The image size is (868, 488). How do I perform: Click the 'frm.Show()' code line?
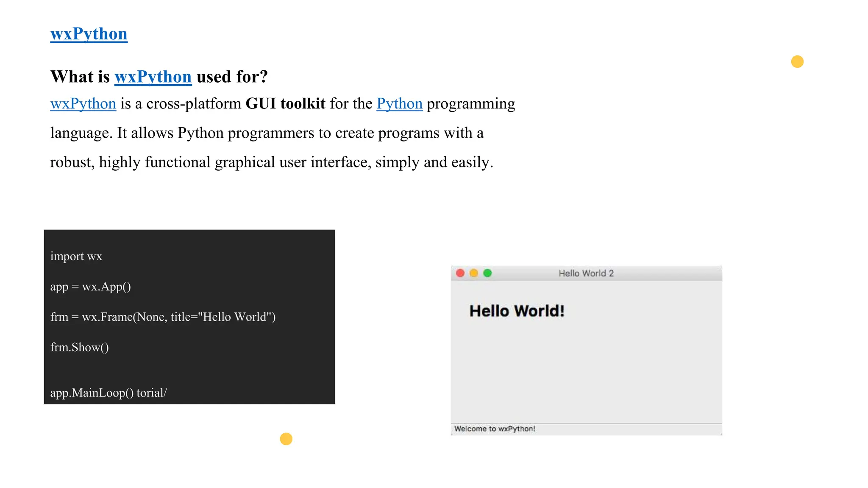[80, 347]
